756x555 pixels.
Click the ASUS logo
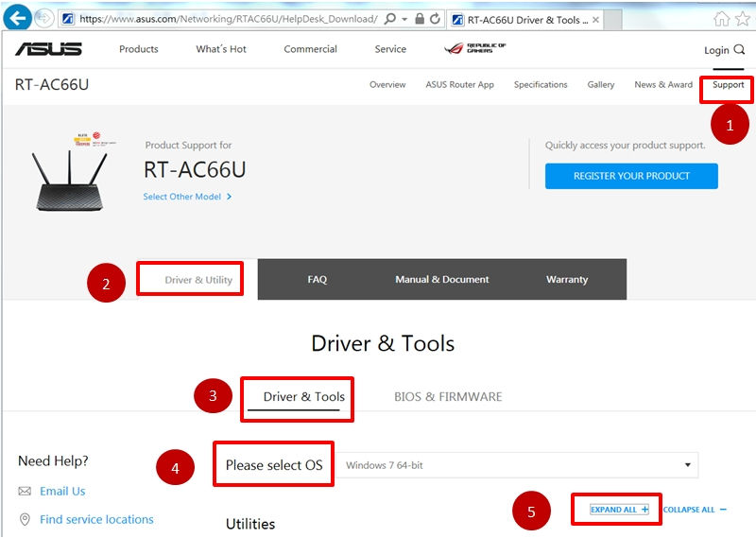tap(49, 49)
